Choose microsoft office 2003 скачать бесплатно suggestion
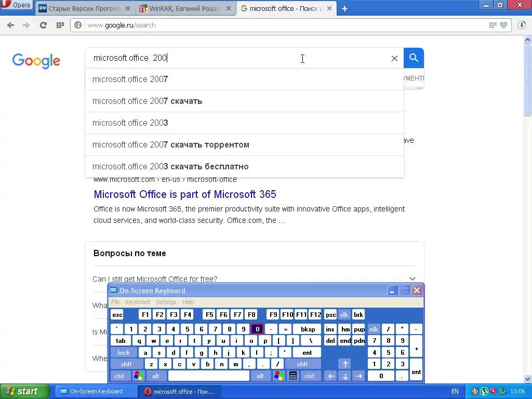The height and width of the screenshot is (399, 532). coord(244,167)
